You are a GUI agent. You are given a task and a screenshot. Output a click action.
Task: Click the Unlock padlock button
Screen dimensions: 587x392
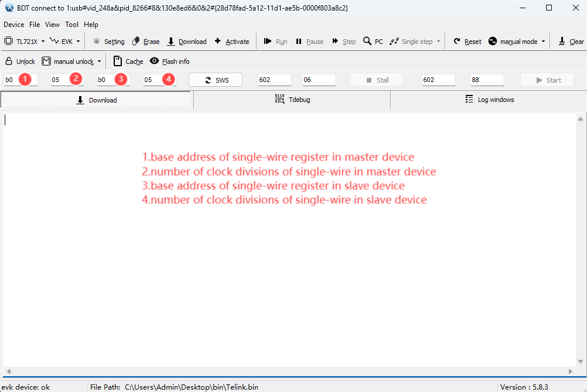coord(20,61)
